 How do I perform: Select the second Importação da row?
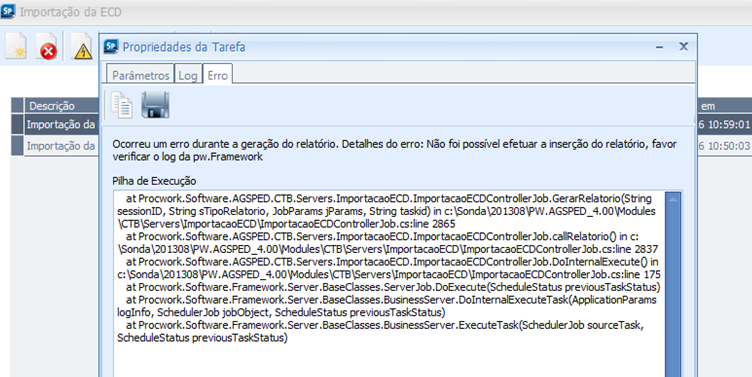pyautogui.click(x=61, y=145)
